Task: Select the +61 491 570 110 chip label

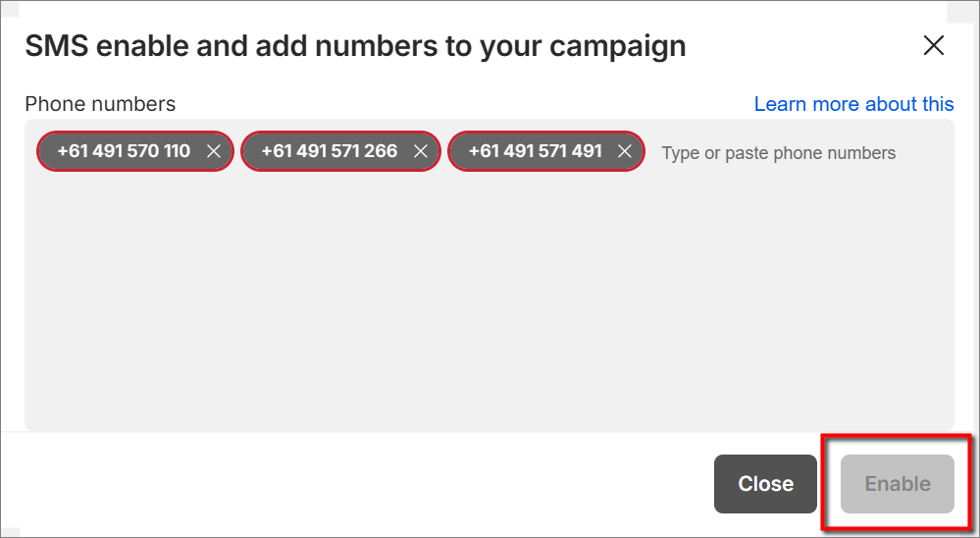Action: click(x=124, y=152)
